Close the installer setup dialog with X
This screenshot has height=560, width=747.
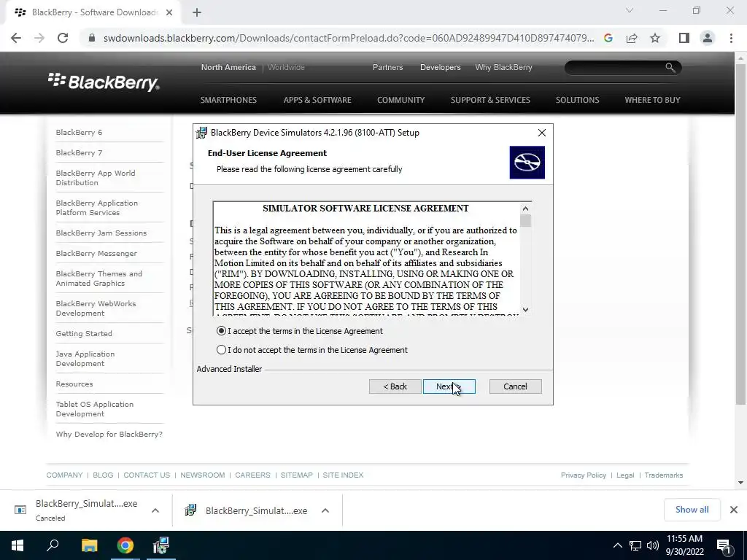click(x=542, y=133)
